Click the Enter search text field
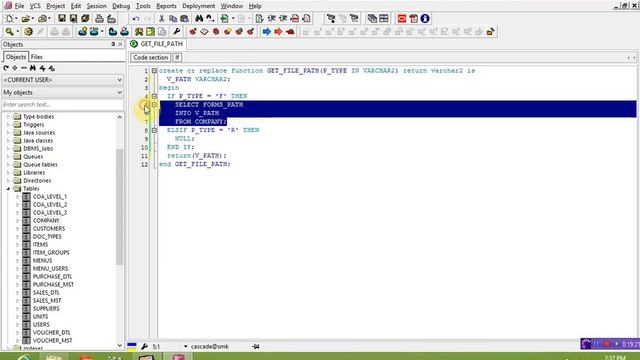 coord(62,104)
